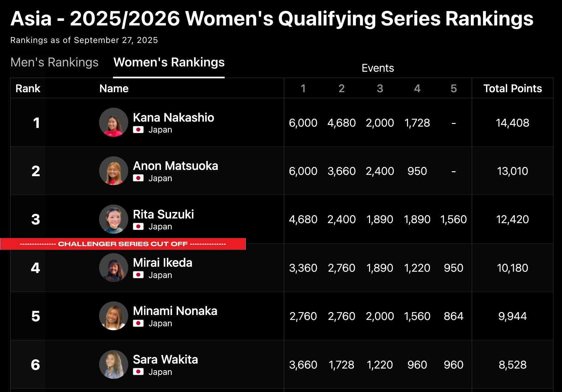
Task: Open Kana Nakashio's athlete page link
Action: 173,118
